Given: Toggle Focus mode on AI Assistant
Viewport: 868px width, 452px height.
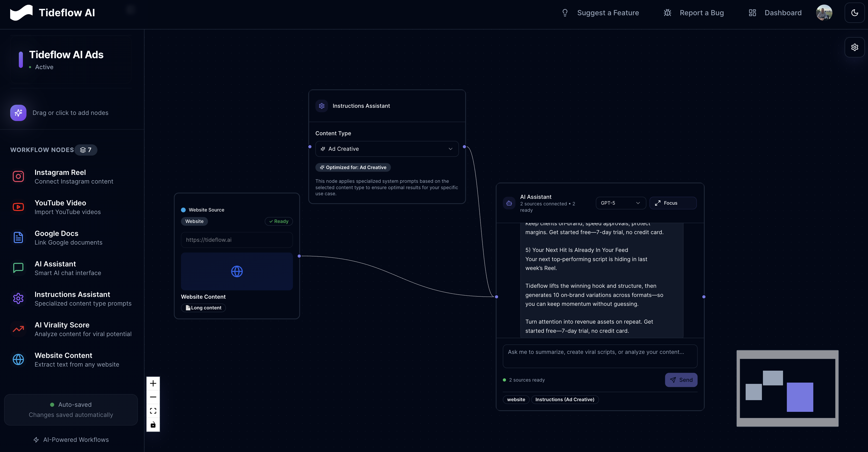Looking at the screenshot, I should tap(673, 203).
